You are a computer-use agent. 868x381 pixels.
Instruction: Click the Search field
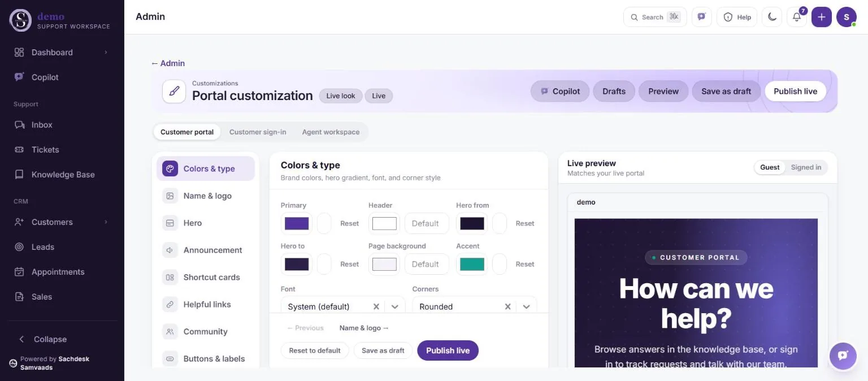655,17
